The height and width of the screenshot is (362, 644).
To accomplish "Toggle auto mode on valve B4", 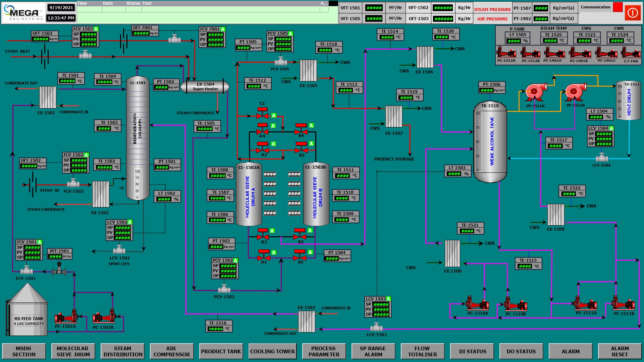I will (311, 125).
